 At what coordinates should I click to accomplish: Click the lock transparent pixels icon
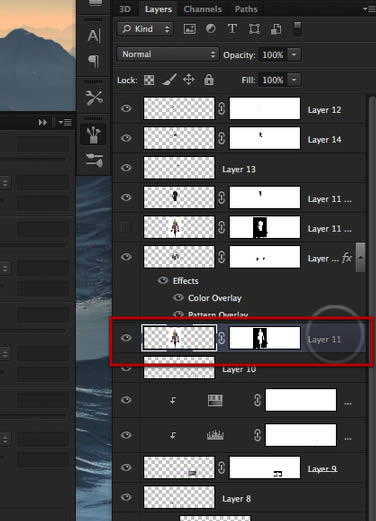(x=149, y=80)
